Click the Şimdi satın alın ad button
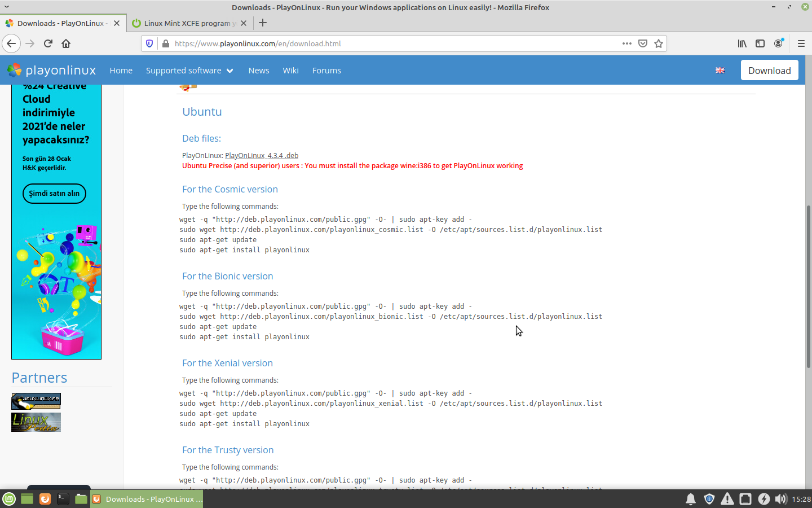This screenshot has width=812, height=508. coord(54,194)
